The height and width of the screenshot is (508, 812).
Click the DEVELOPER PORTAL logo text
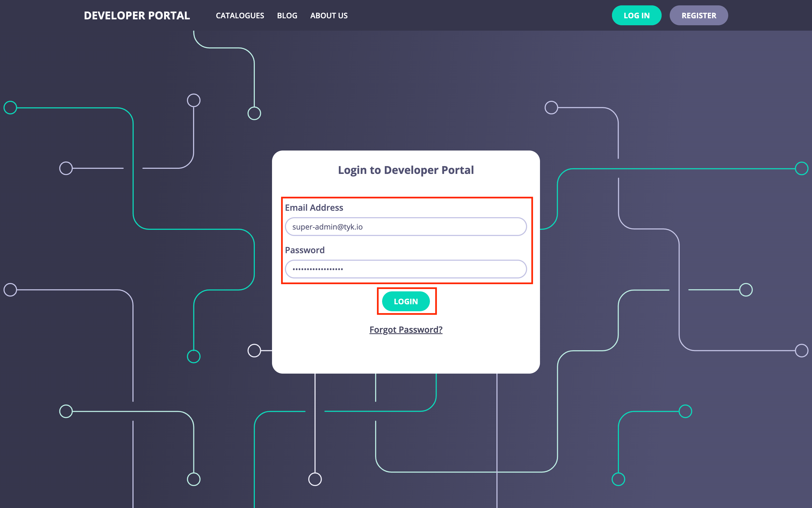point(137,16)
